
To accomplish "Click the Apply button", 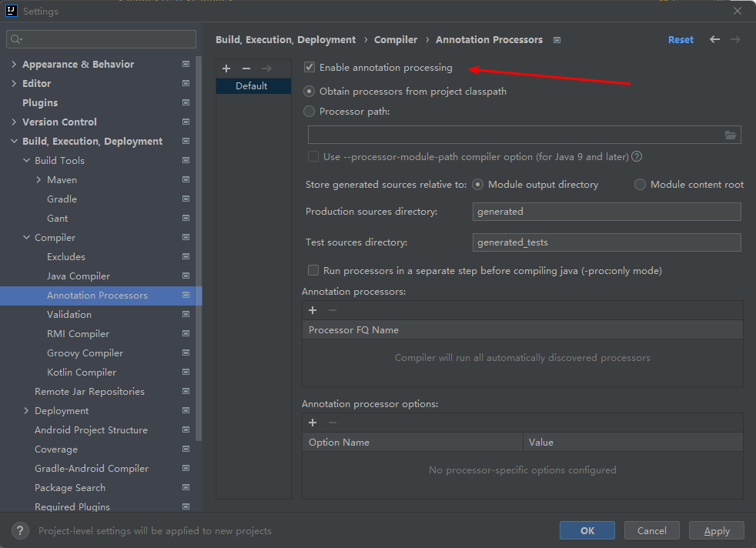I will click(x=717, y=530).
